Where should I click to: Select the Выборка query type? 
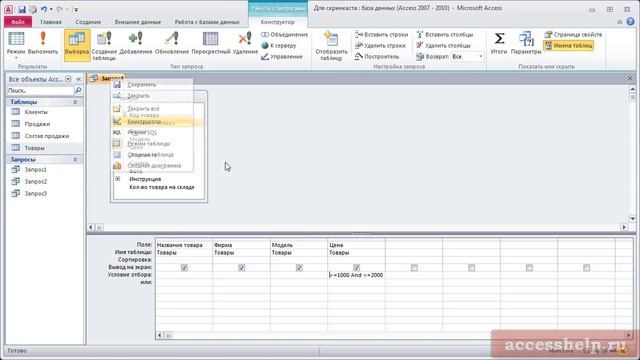[77, 45]
